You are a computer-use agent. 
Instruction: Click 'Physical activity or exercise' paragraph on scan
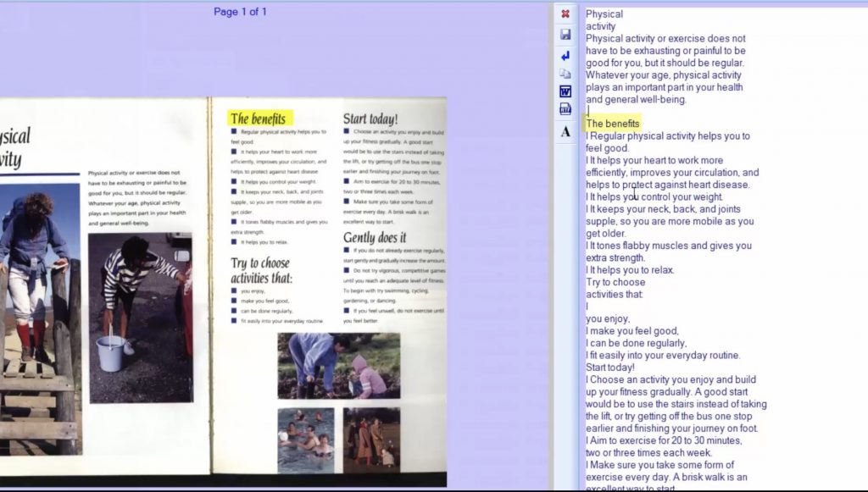click(x=137, y=198)
